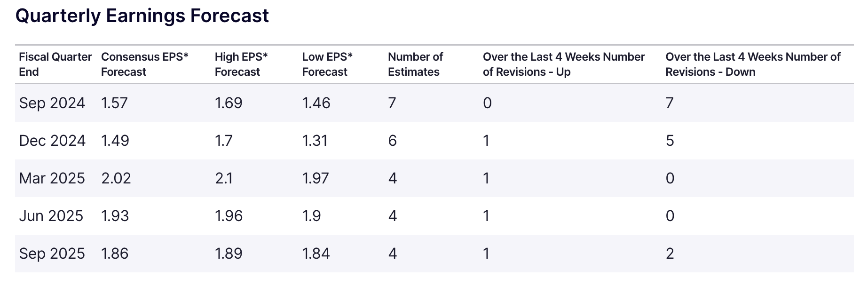Click consensus EPS value 2.02

(x=116, y=178)
